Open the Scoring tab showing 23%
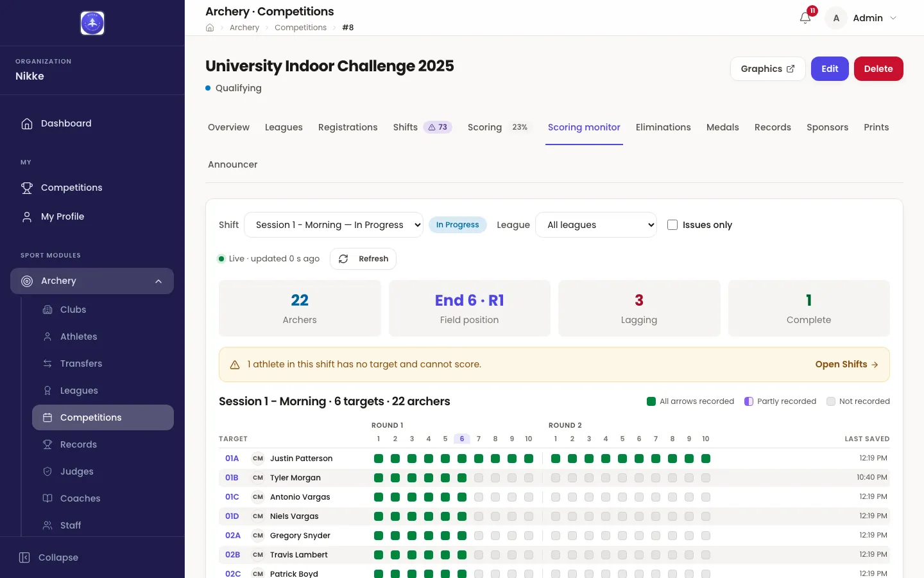Viewport: 924px width, 578px height. click(x=500, y=127)
